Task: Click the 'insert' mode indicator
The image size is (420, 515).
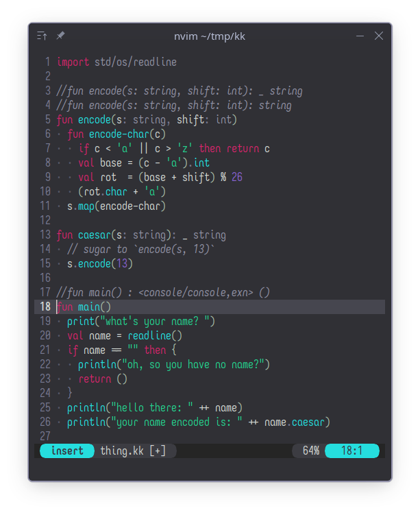Action: click(67, 451)
